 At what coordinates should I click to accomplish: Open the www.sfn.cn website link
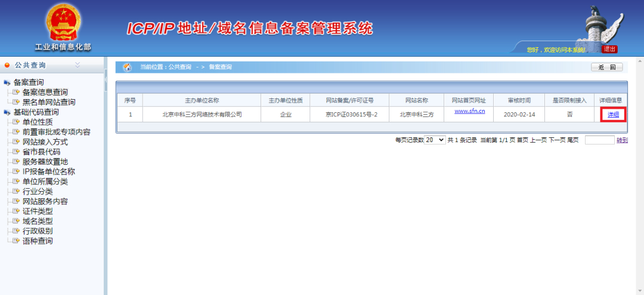click(470, 110)
